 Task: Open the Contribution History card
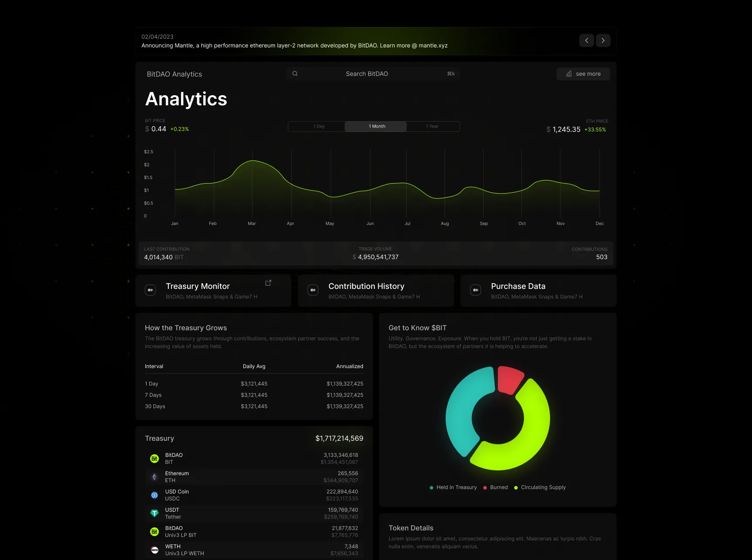click(376, 291)
